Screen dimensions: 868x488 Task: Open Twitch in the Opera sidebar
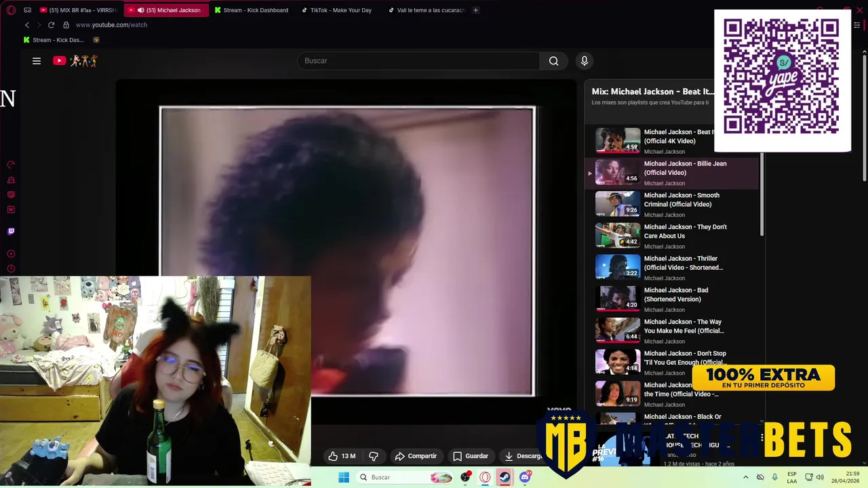[11, 231]
